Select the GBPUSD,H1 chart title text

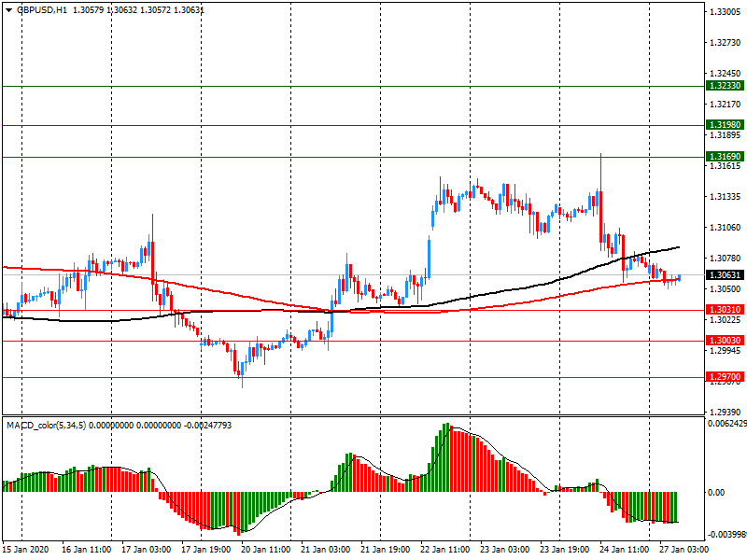tap(41, 9)
